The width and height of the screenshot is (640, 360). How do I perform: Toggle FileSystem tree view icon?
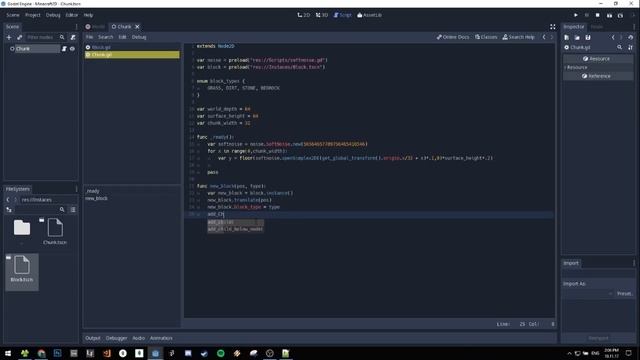pyautogui.click(x=9, y=209)
